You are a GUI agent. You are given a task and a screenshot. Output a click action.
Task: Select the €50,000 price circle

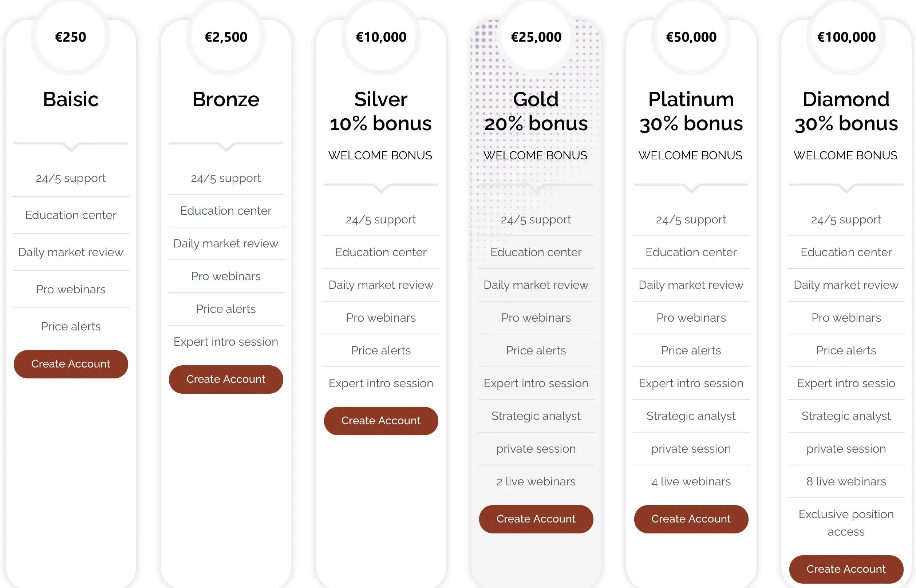pos(691,37)
